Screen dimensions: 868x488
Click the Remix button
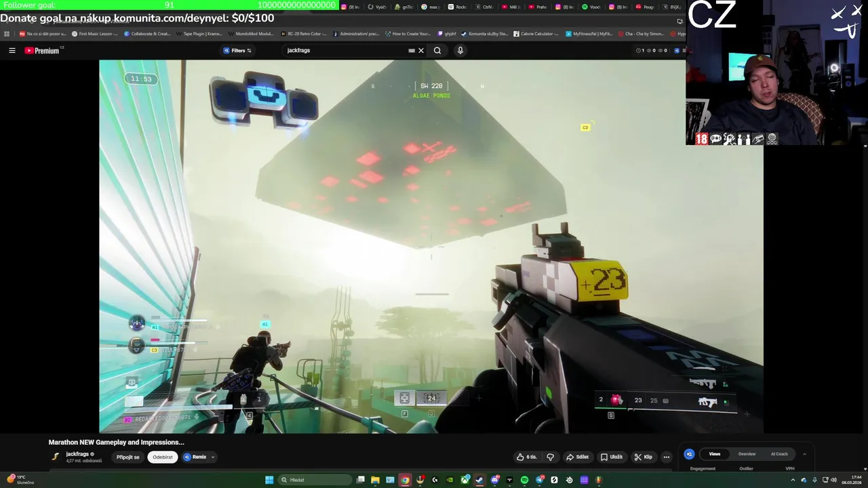click(195, 457)
